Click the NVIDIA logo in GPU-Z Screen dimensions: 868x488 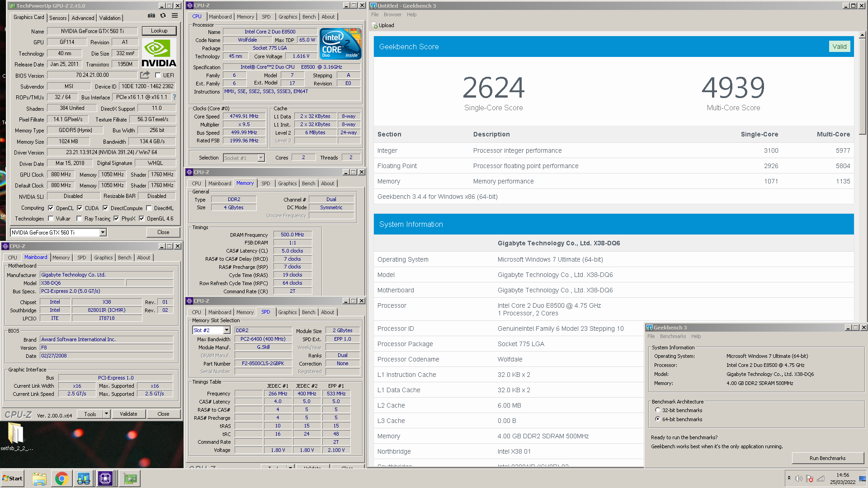point(159,53)
